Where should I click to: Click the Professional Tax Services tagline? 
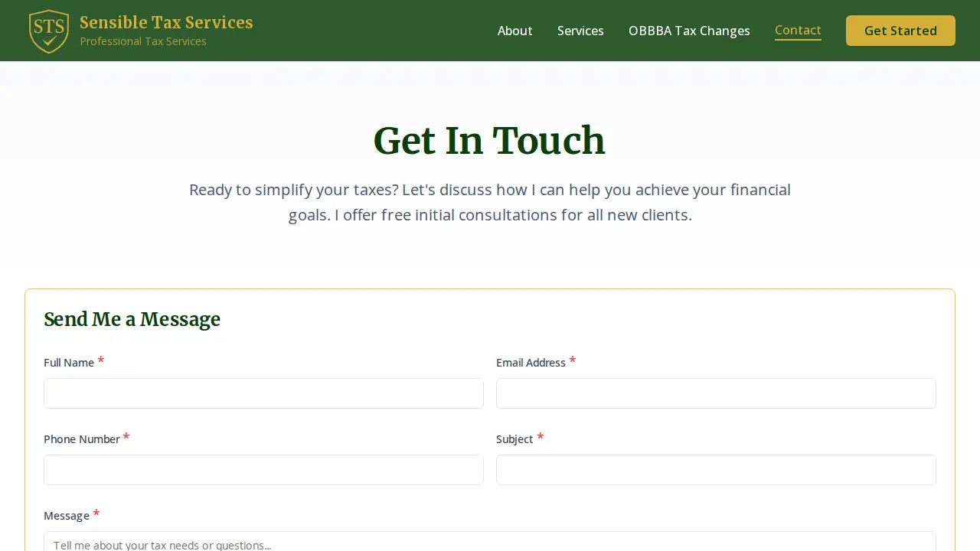point(143,41)
